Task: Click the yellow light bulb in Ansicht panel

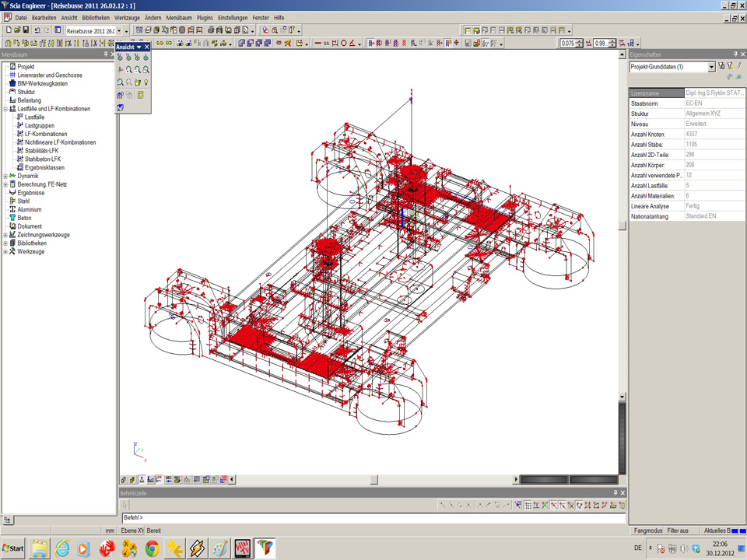Action: [146, 82]
